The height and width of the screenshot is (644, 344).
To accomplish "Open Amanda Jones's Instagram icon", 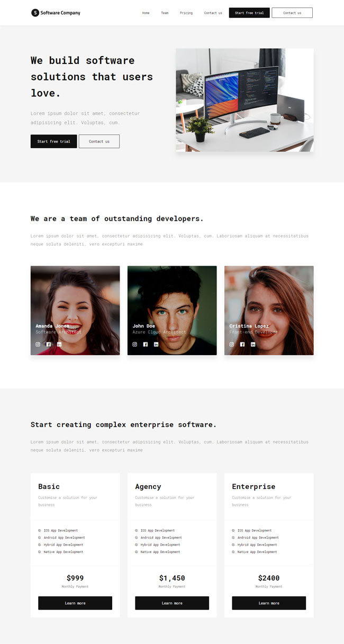I will [x=38, y=344].
